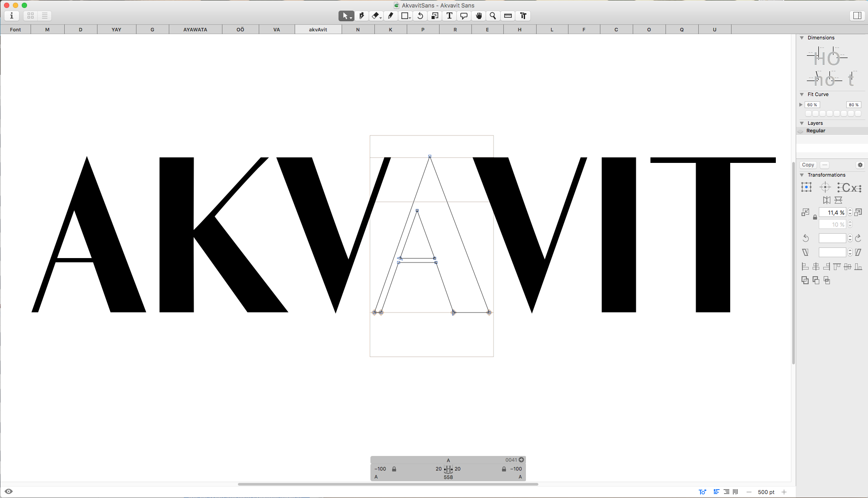Switch to the AYAWATA tab

pyautogui.click(x=195, y=30)
